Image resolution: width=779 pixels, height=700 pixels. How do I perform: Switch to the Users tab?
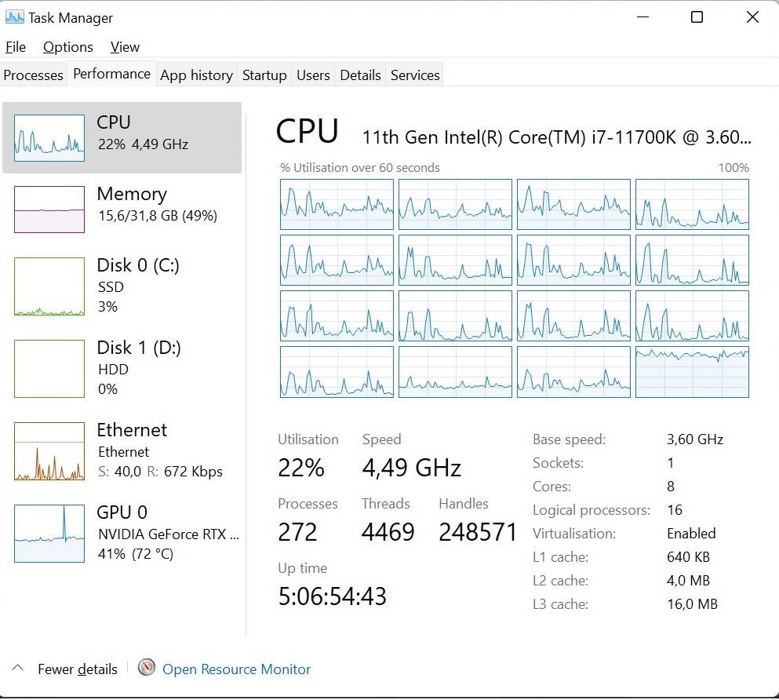click(313, 75)
